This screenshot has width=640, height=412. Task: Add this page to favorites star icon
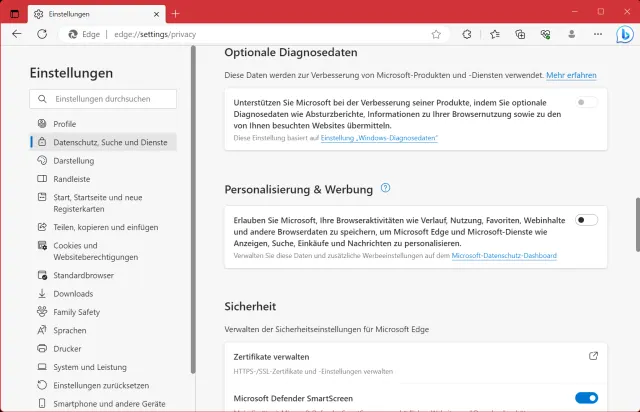click(x=436, y=33)
